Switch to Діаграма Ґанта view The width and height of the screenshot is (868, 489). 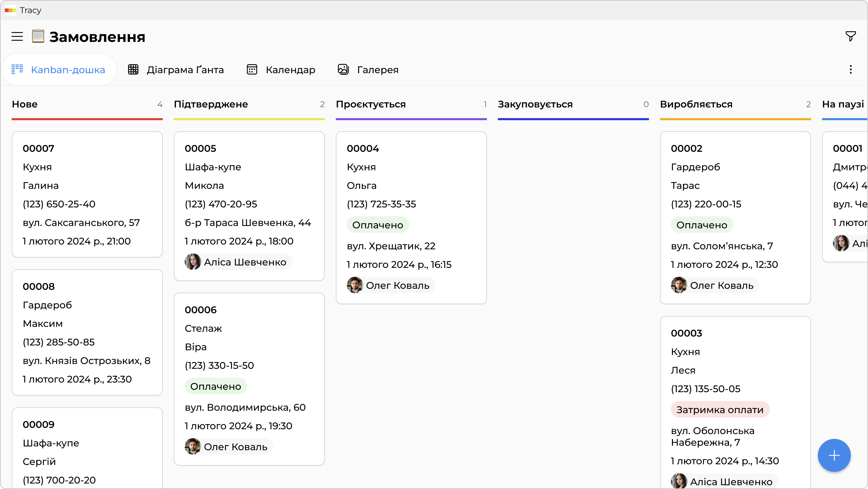pos(176,70)
